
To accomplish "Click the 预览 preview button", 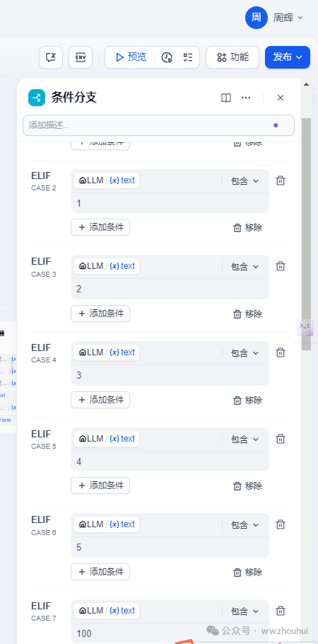I will [x=131, y=57].
